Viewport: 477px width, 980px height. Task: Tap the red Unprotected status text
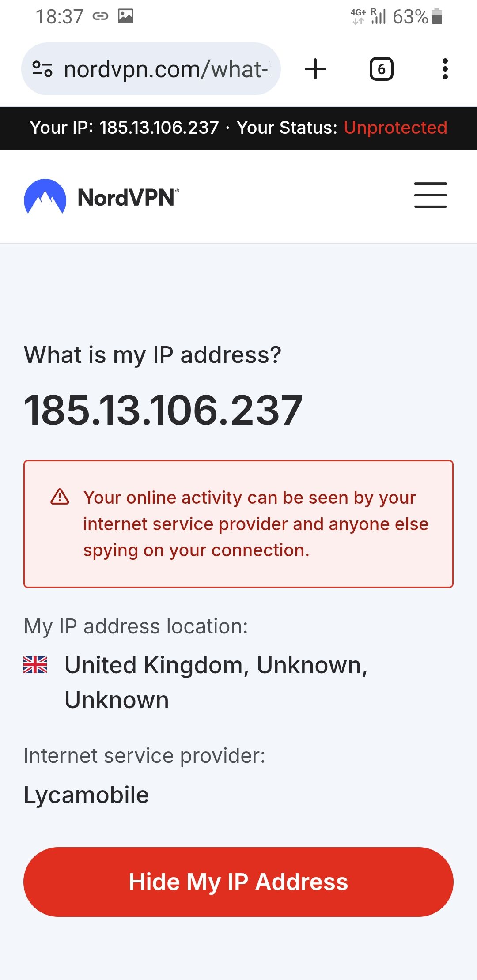click(x=395, y=128)
